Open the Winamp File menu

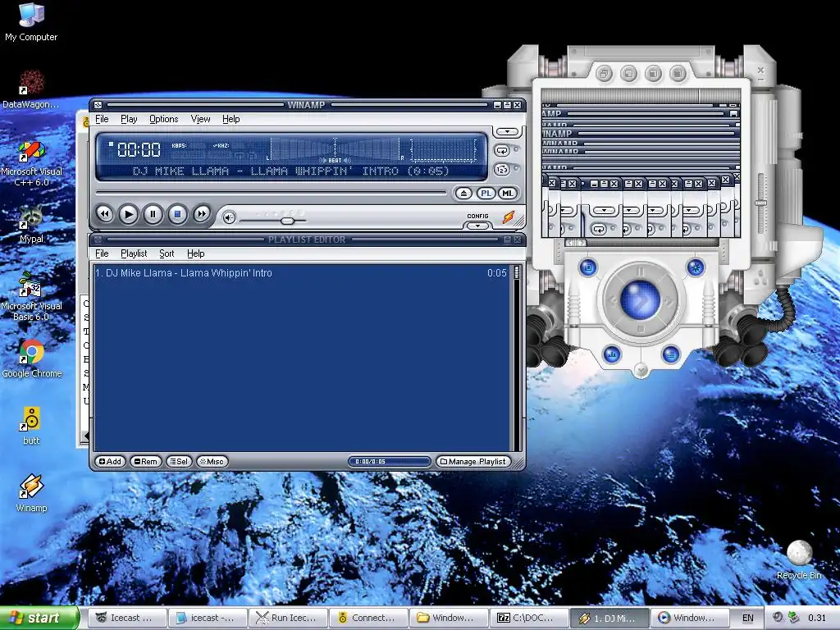pyautogui.click(x=102, y=119)
